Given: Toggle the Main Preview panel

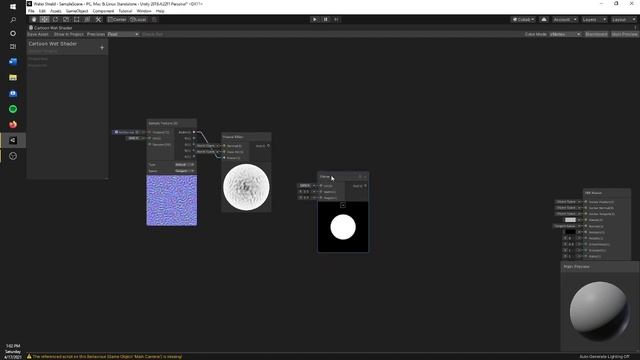Looking at the screenshot, I should click(624, 34).
